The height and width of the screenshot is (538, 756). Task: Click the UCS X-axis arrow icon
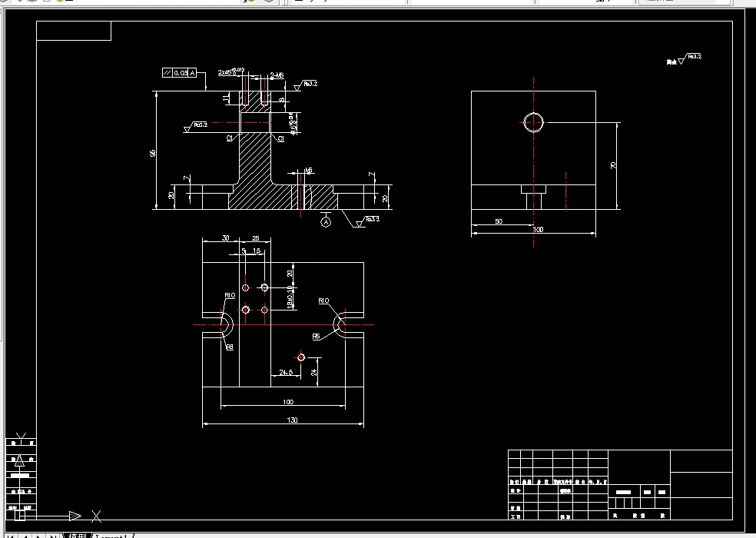pyautogui.click(x=75, y=516)
